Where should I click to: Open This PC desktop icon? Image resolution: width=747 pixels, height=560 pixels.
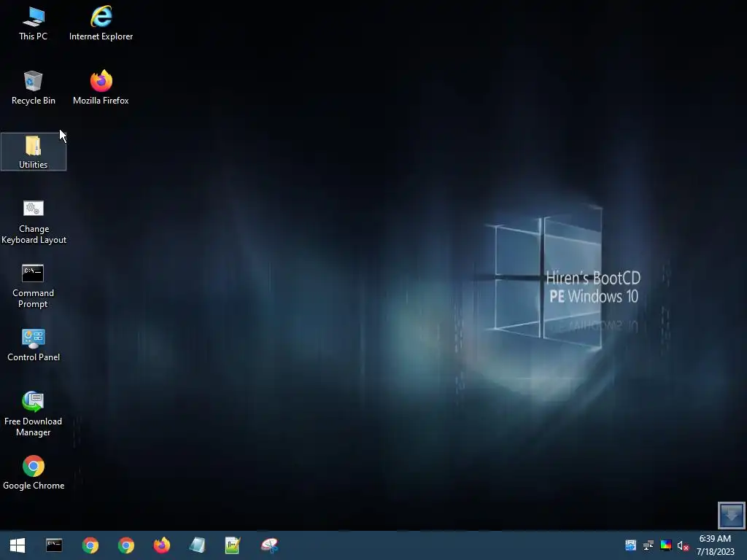coord(34,23)
